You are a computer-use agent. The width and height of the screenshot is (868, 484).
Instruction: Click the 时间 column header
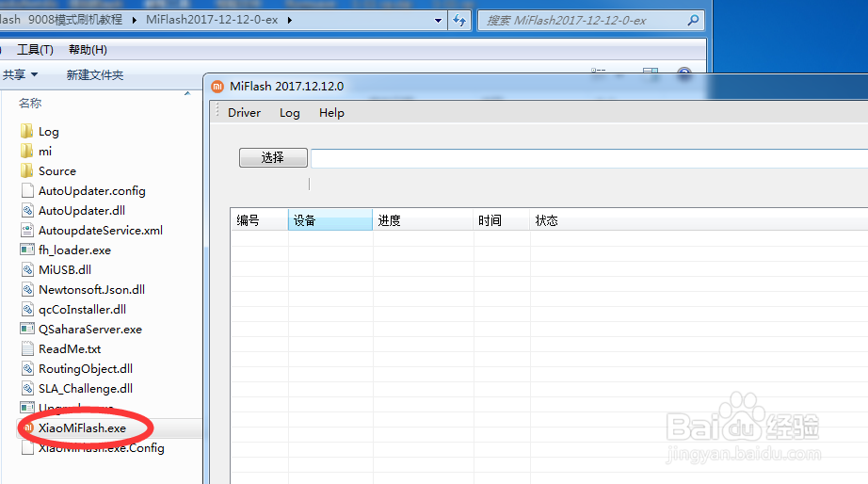coord(502,220)
